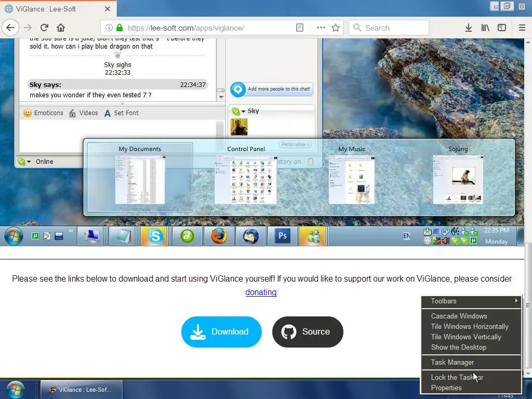Go back to the previous page

[x=10, y=28]
